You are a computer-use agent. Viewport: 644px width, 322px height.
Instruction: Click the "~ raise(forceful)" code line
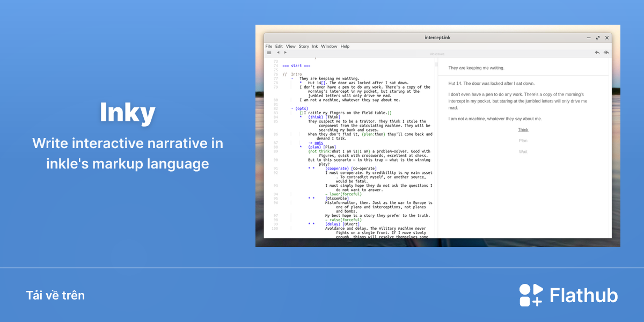click(x=343, y=220)
